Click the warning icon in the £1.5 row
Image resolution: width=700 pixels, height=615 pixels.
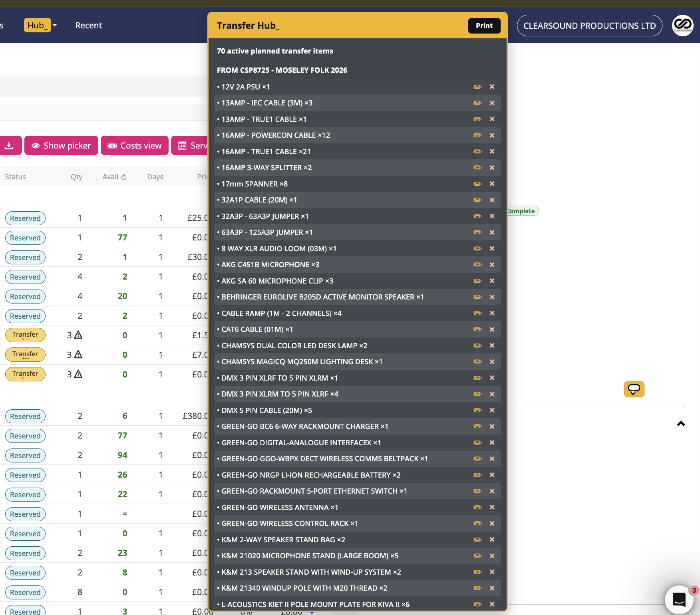pos(78,335)
